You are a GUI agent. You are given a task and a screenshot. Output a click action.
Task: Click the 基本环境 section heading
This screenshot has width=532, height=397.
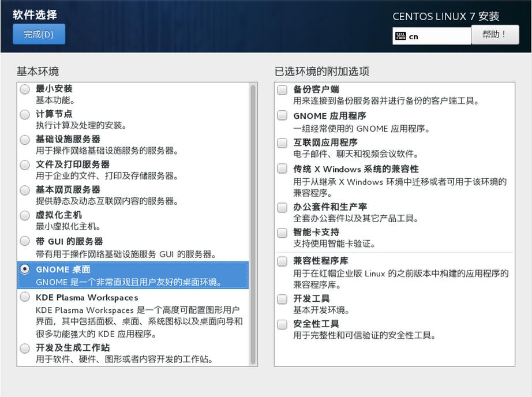pos(38,72)
